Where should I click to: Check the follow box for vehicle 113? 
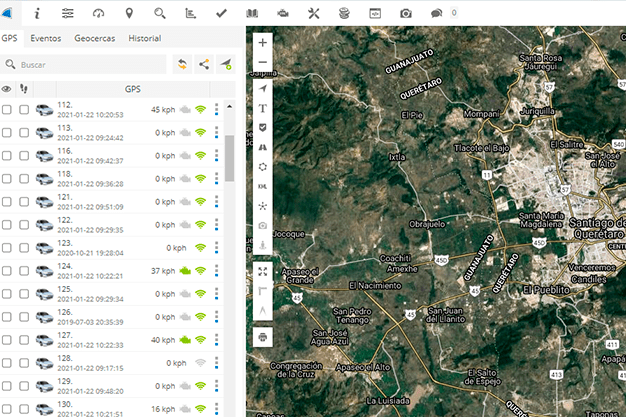(24, 133)
